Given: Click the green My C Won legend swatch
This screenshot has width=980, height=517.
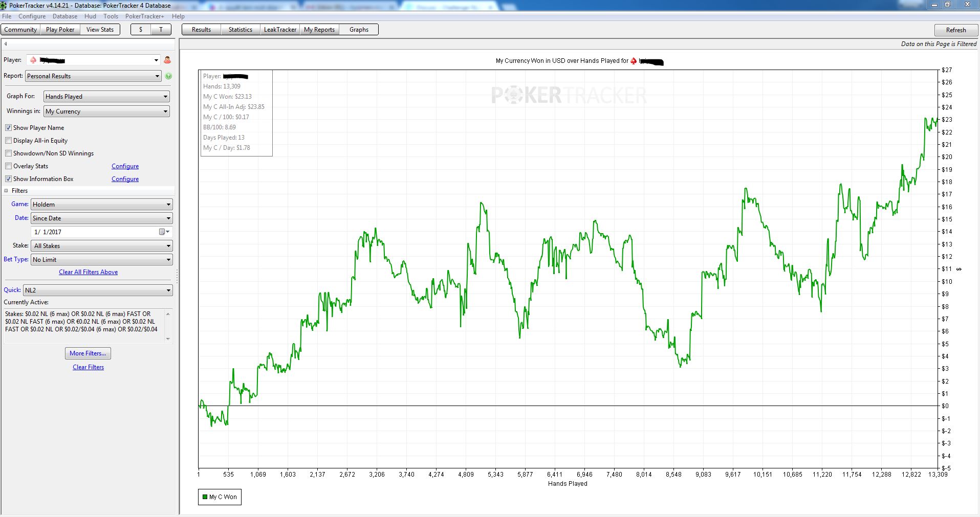Looking at the screenshot, I should pyautogui.click(x=205, y=497).
